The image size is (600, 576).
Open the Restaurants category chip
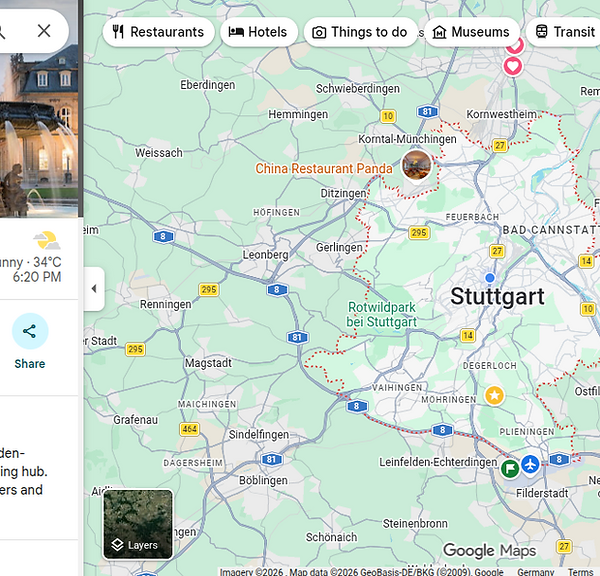point(158,32)
